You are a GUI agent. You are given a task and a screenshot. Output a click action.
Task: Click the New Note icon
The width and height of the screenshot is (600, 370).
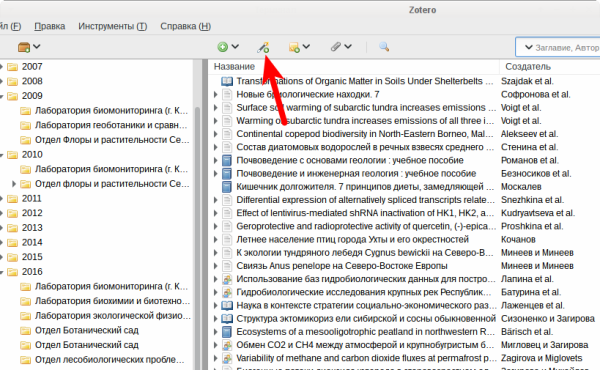point(294,47)
